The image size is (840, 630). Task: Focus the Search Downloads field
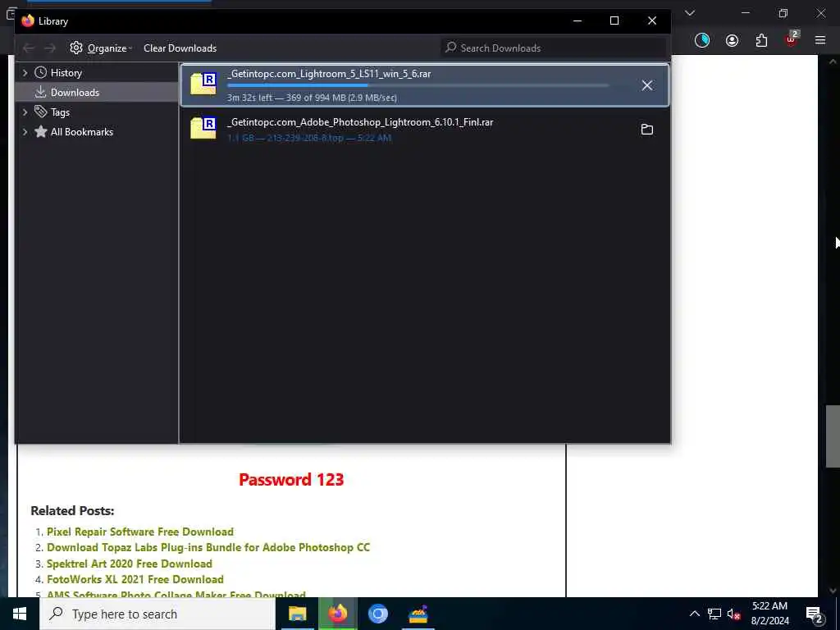(553, 48)
